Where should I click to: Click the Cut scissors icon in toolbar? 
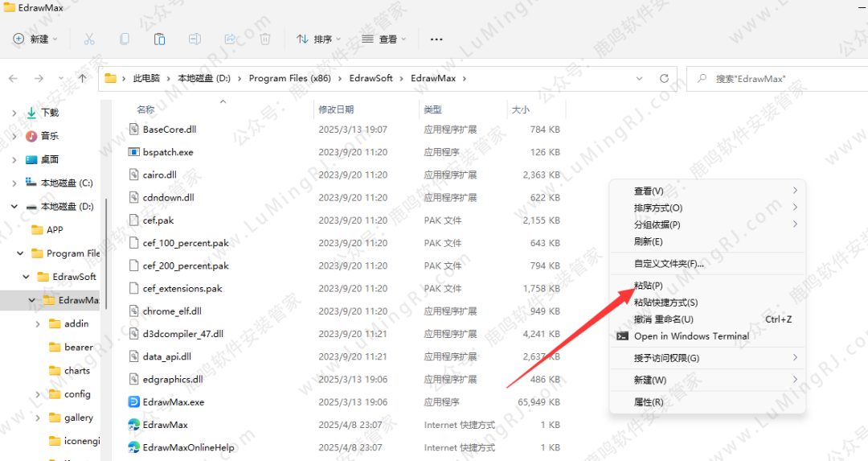click(89, 39)
